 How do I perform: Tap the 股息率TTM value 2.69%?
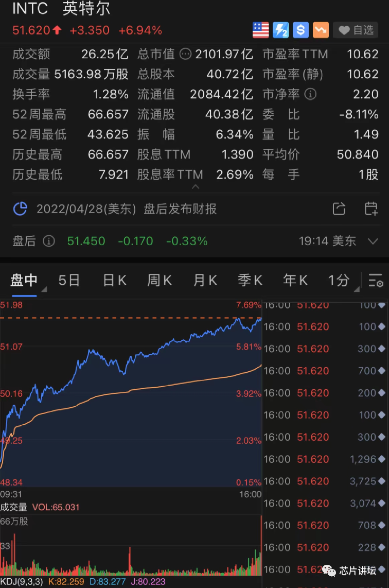(x=235, y=175)
